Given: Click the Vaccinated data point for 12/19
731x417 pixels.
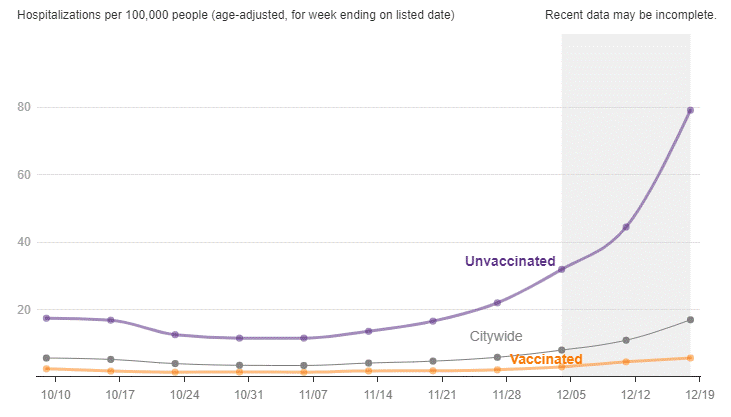Looking at the screenshot, I should click(x=690, y=358).
